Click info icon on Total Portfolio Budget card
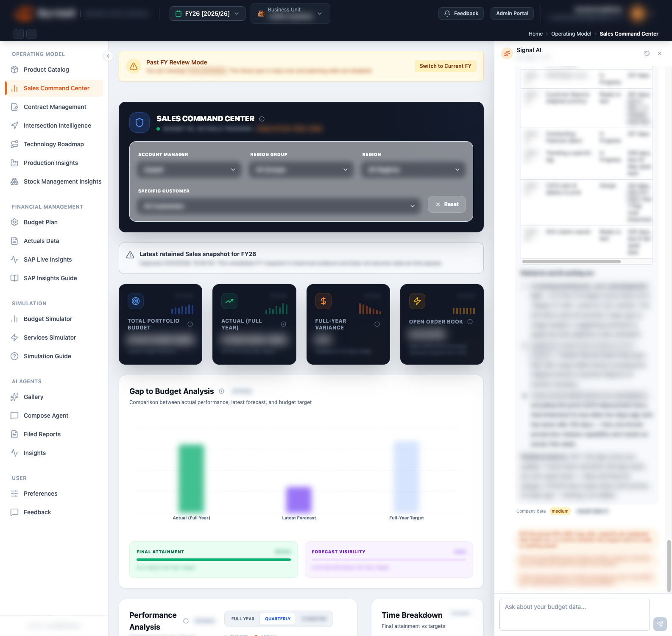This screenshot has height=636, width=672. [x=190, y=324]
